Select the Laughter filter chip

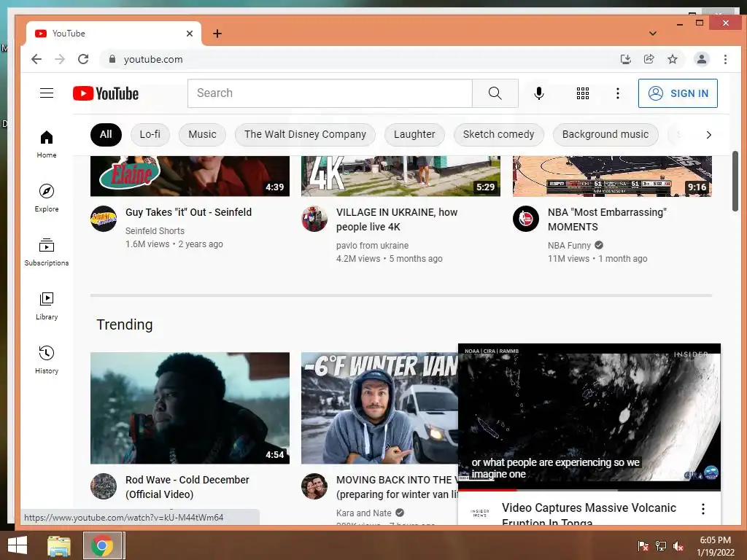[414, 135]
